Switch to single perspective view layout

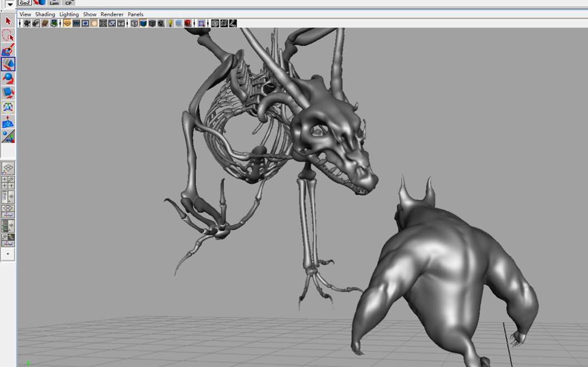point(8,169)
